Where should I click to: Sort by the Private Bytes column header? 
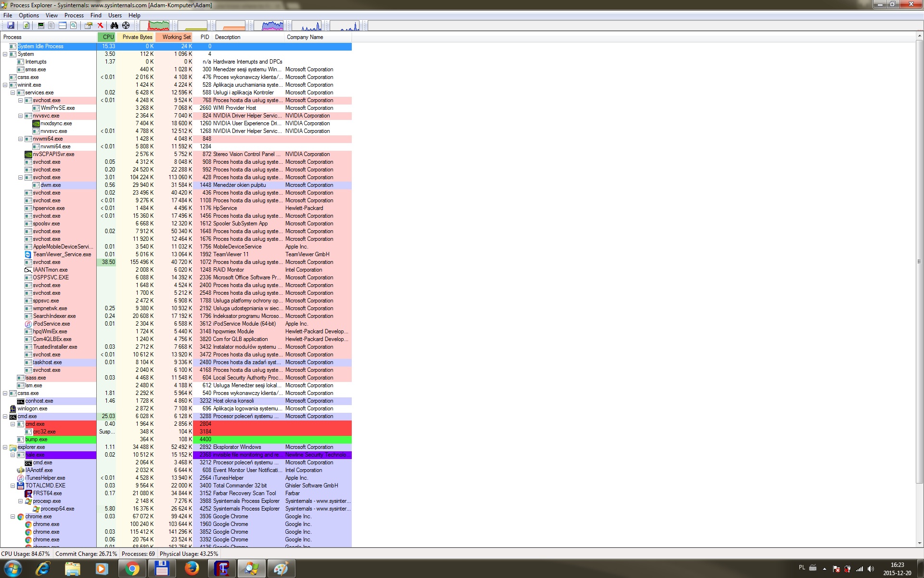coord(136,37)
